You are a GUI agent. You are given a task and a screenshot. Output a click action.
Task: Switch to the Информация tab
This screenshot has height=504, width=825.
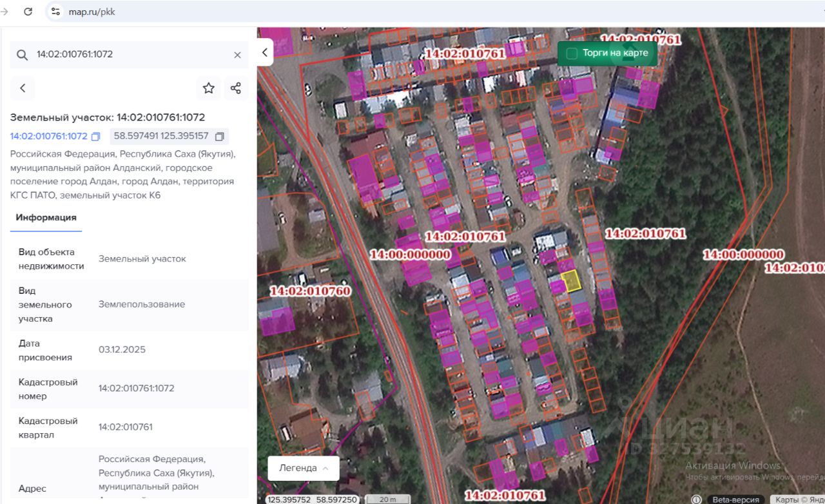[46, 218]
